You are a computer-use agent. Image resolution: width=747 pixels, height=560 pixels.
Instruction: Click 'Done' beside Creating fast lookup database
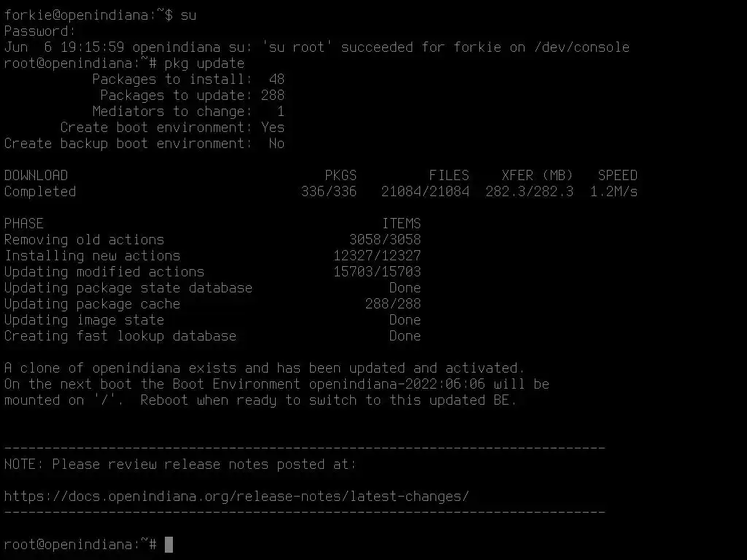405,336
